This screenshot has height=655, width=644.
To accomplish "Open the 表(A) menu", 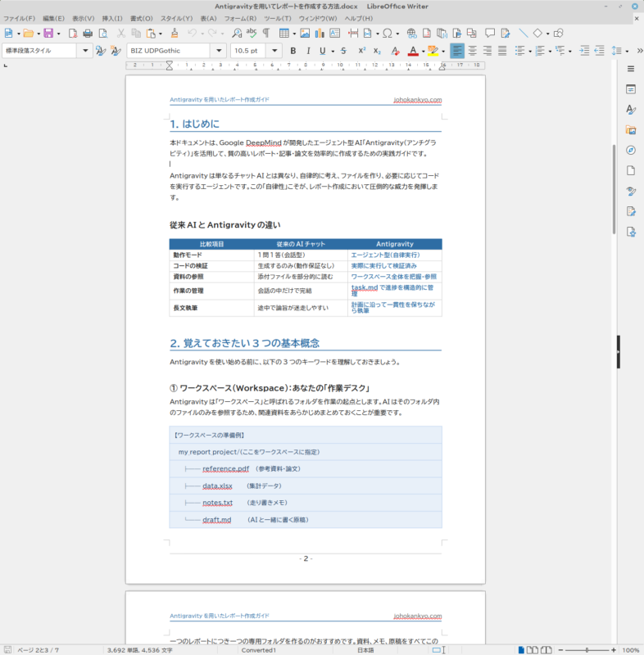I will (208, 18).
